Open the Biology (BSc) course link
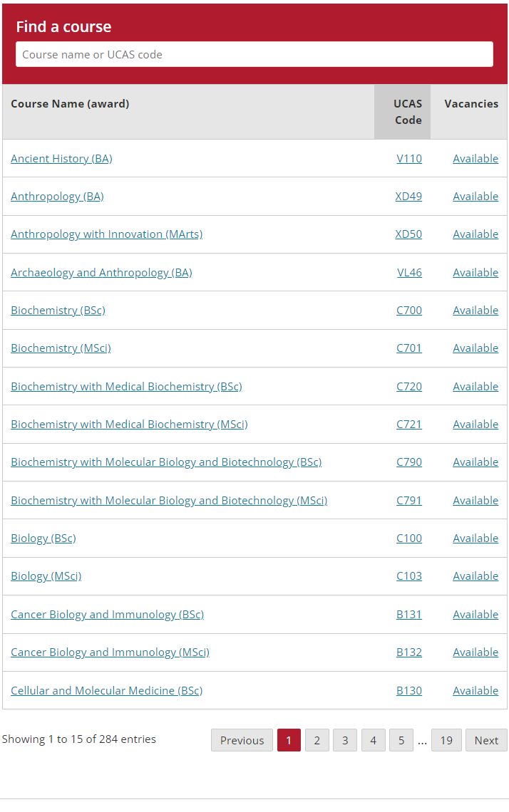The height and width of the screenshot is (812, 509). point(43,538)
